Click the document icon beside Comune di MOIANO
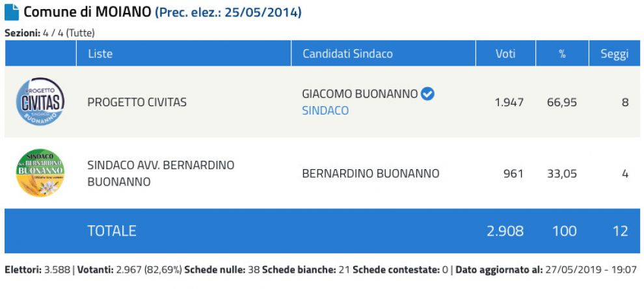 click(x=12, y=12)
